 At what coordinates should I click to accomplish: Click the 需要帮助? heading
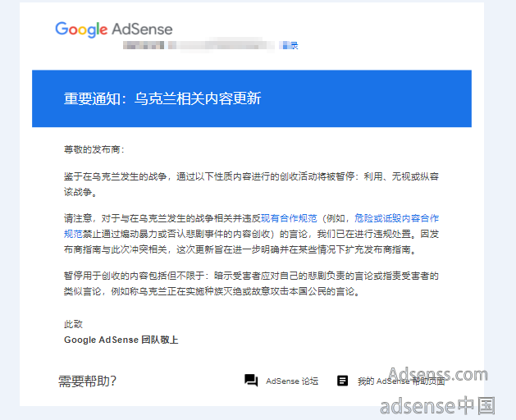click(87, 381)
